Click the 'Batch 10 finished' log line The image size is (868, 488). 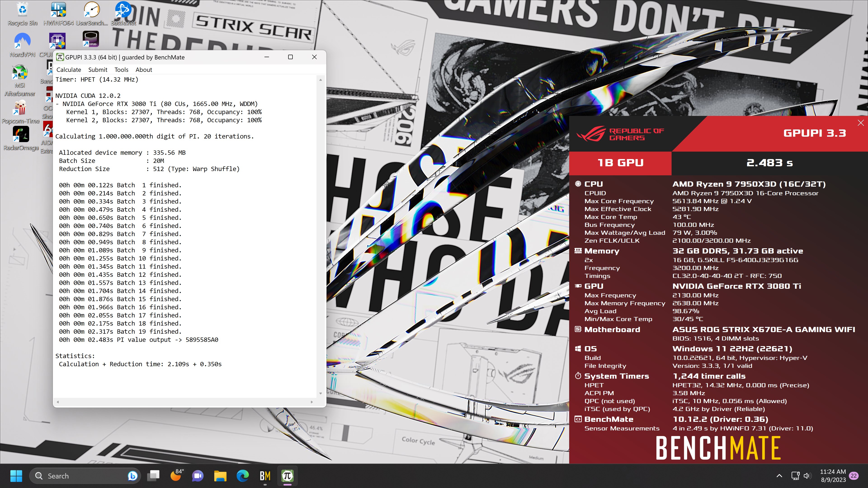120,258
